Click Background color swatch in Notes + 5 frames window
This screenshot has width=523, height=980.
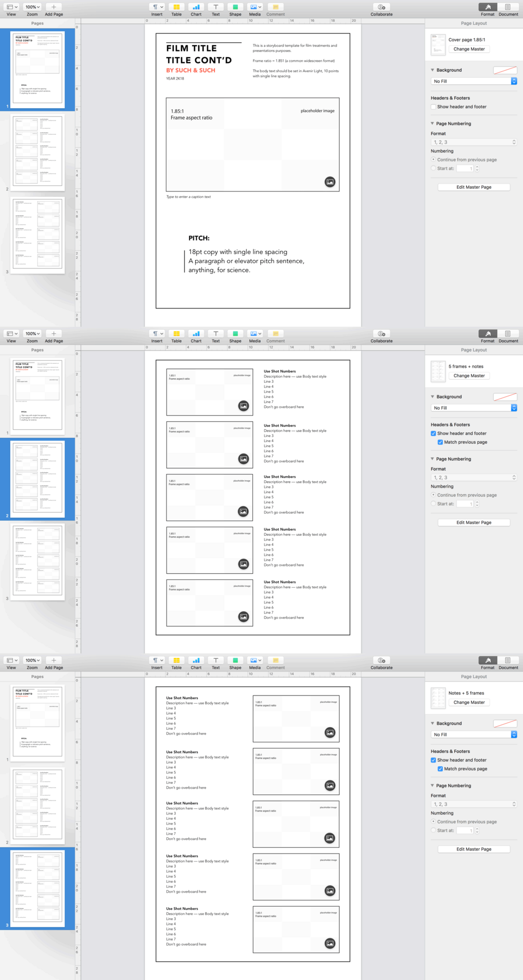(505, 724)
